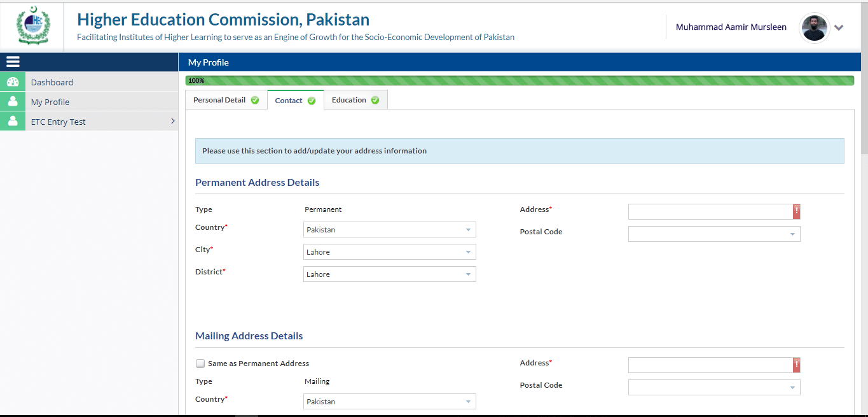Click Permanent Address error exclamation icon
The height and width of the screenshot is (417, 868).
point(796,211)
